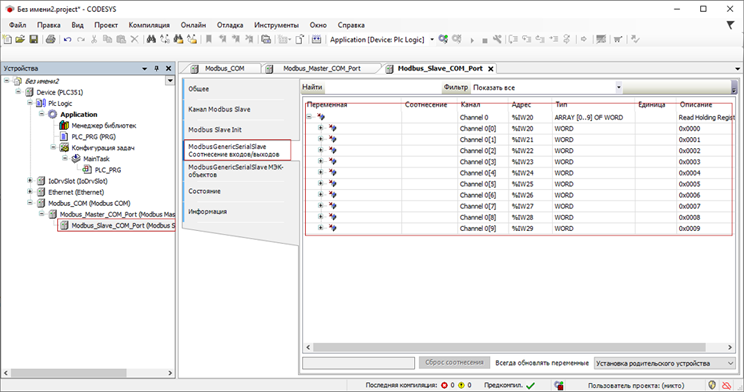Collapse the Channel 0 root variable row
744x392 pixels.
point(309,117)
